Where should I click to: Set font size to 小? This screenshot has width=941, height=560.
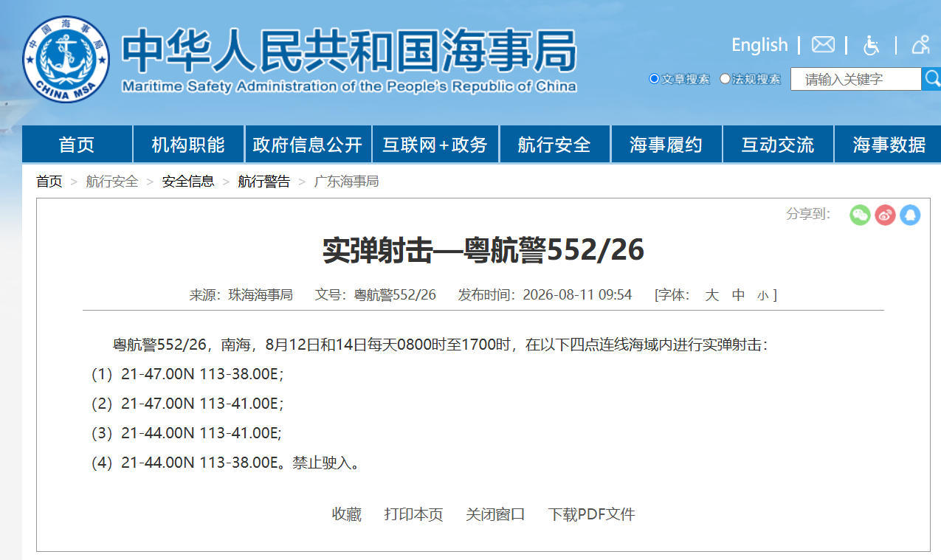point(763,296)
